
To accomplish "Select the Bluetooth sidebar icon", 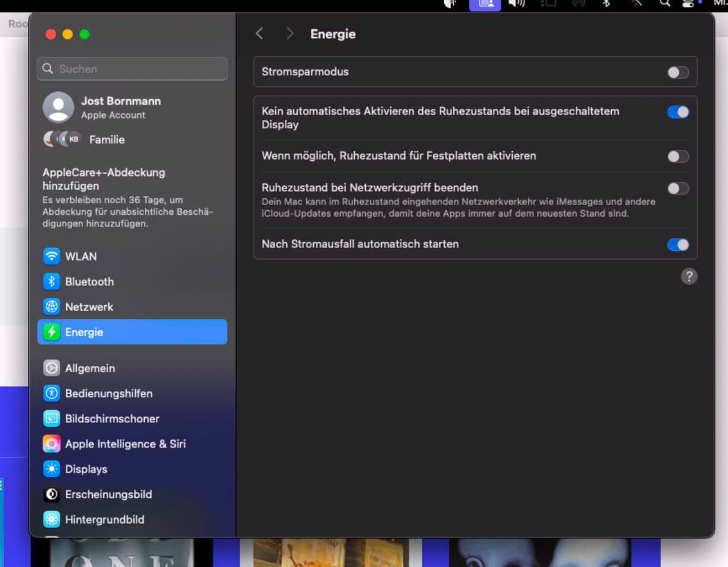I will [52, 281].
